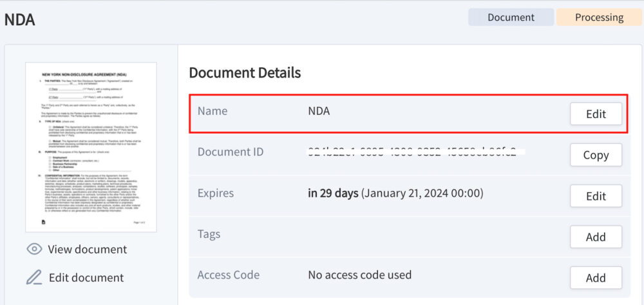Screen dimensions: 644x305
Task: Click the Processing status badge
Action: 599,17
